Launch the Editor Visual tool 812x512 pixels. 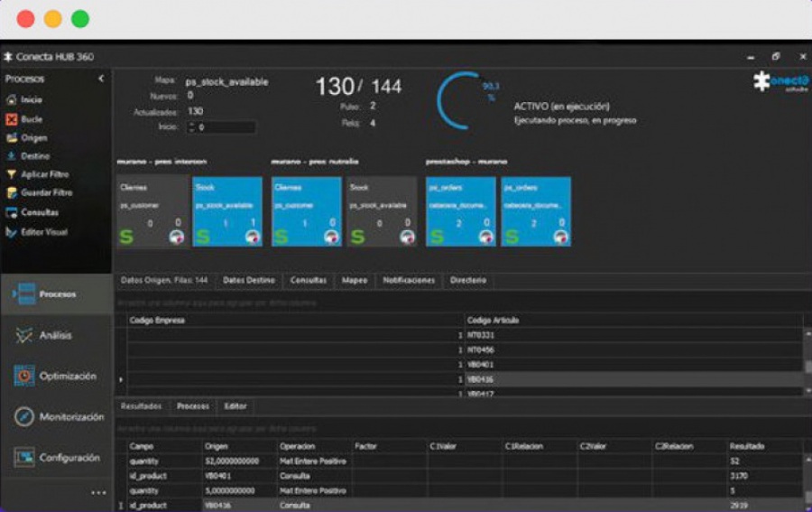(12, 232)
